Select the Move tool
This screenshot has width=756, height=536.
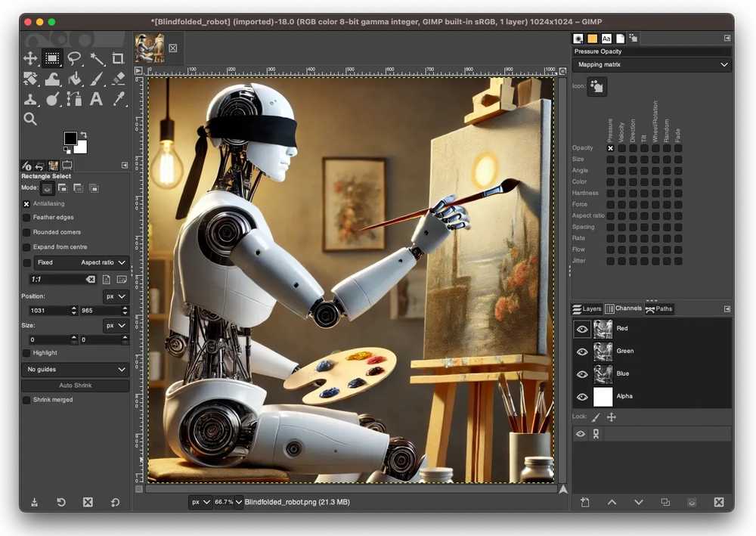click(30, 58)
